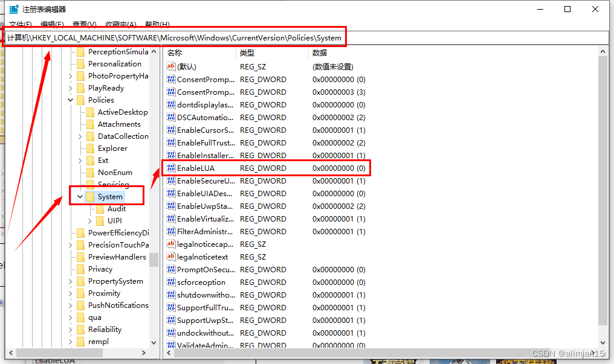Click the Privacy folder icon

(x=81, y=269)
